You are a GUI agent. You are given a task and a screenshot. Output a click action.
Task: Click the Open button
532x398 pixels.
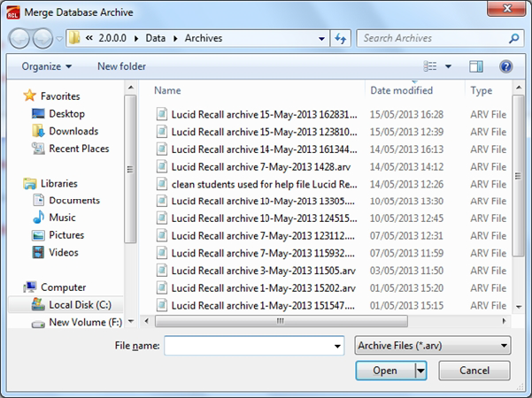[x=385, y=371]
